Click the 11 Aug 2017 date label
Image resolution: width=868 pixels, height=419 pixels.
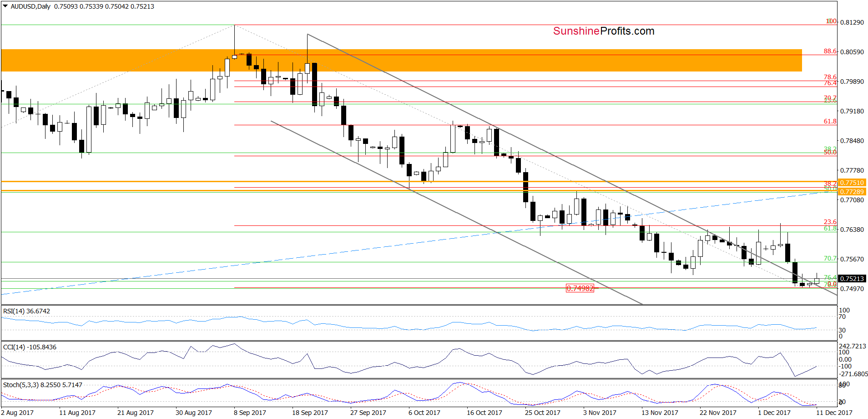[x=77, y=413]
